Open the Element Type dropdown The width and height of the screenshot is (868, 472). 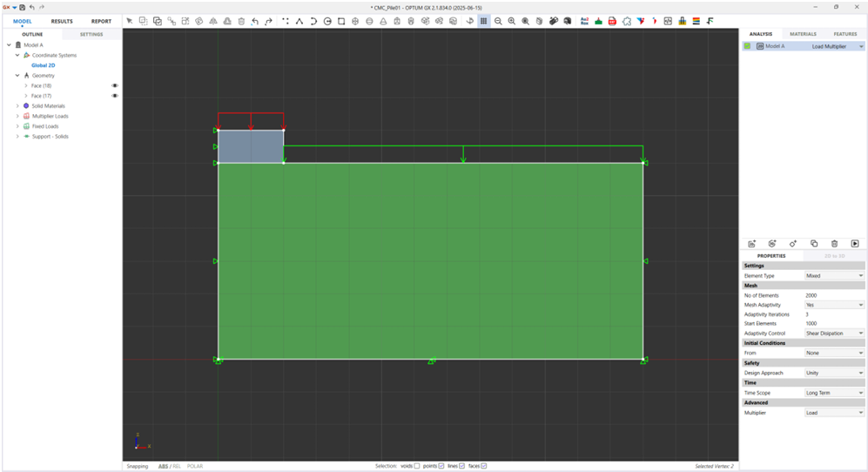coord(834,275)
